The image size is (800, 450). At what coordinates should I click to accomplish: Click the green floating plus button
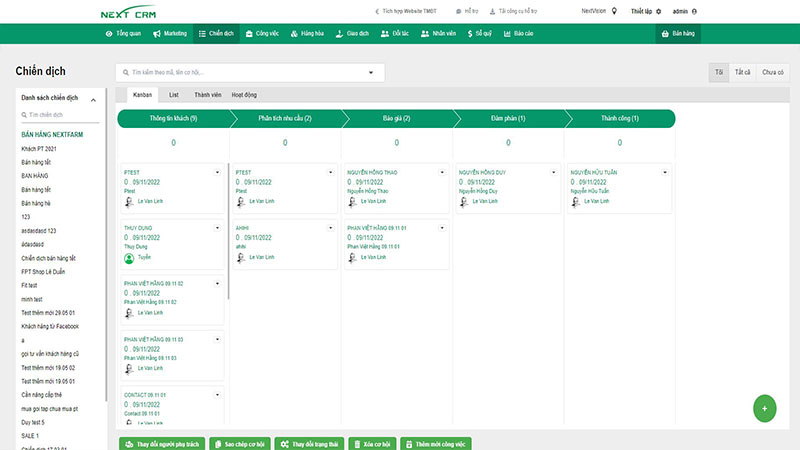click(x=764, y=408)
